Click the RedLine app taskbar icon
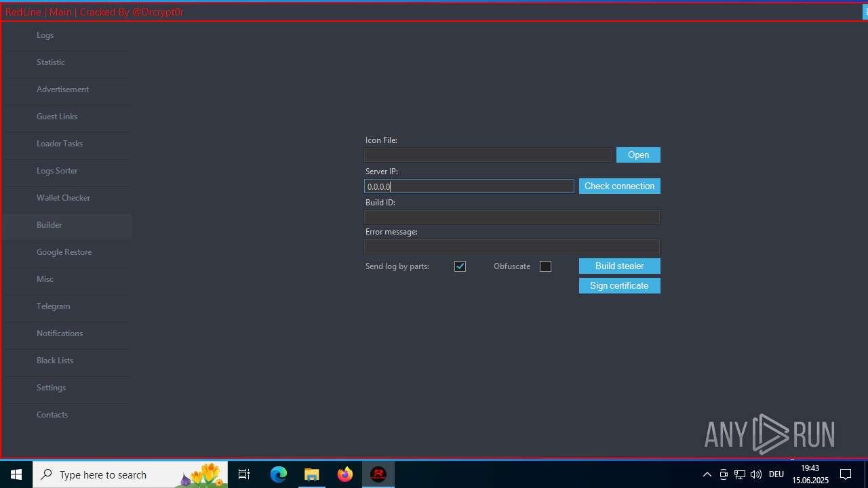The width and height of the screenshot is (868, 488). pos(378,474)
